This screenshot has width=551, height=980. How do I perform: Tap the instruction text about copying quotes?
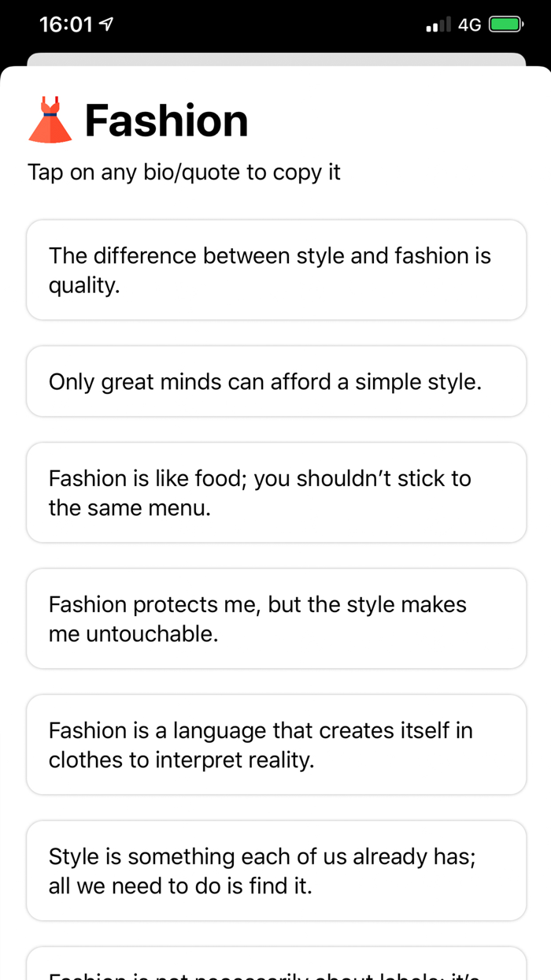click(x=184, y=172)
